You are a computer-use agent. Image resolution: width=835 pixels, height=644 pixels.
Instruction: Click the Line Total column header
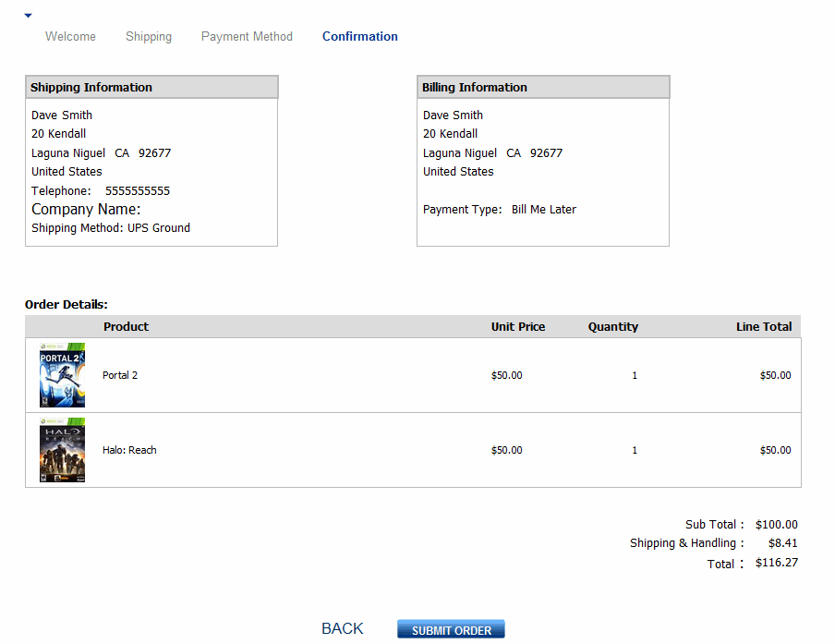point(764,327)
